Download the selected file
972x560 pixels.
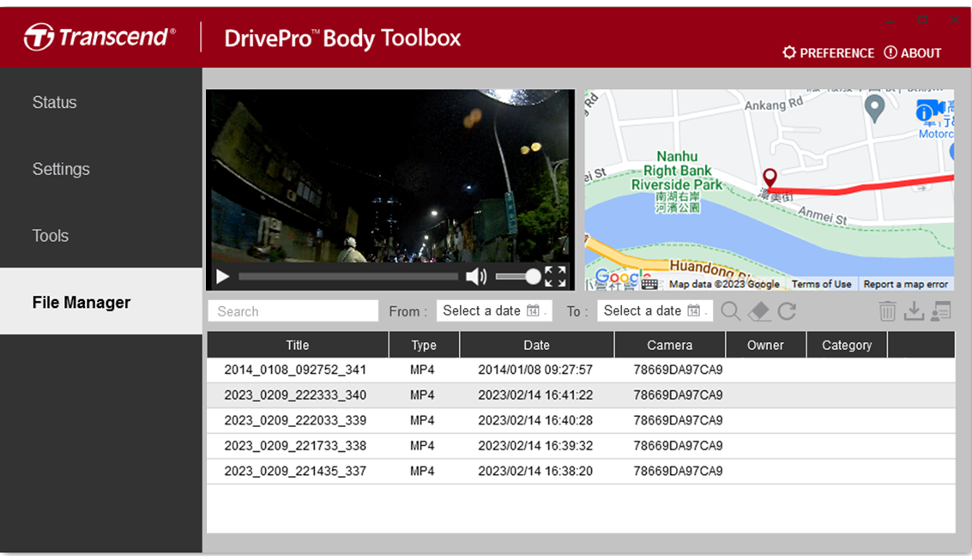click(x=914, y=311)
